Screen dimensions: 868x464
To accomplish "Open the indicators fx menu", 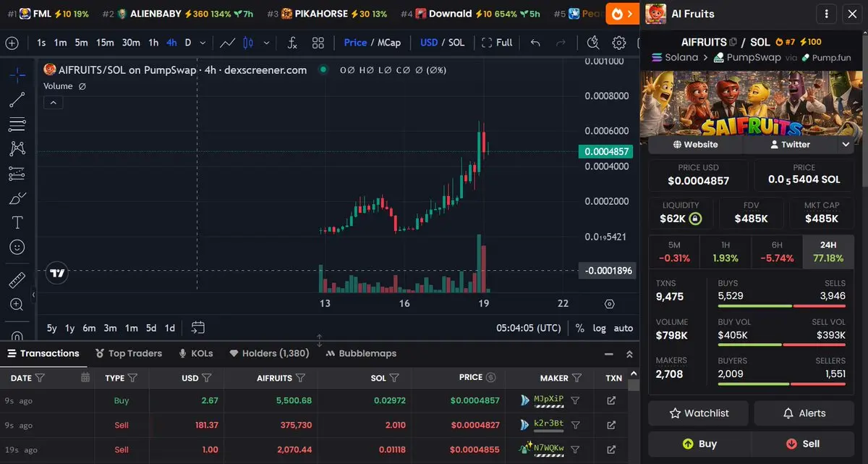I will click(292, 43).
